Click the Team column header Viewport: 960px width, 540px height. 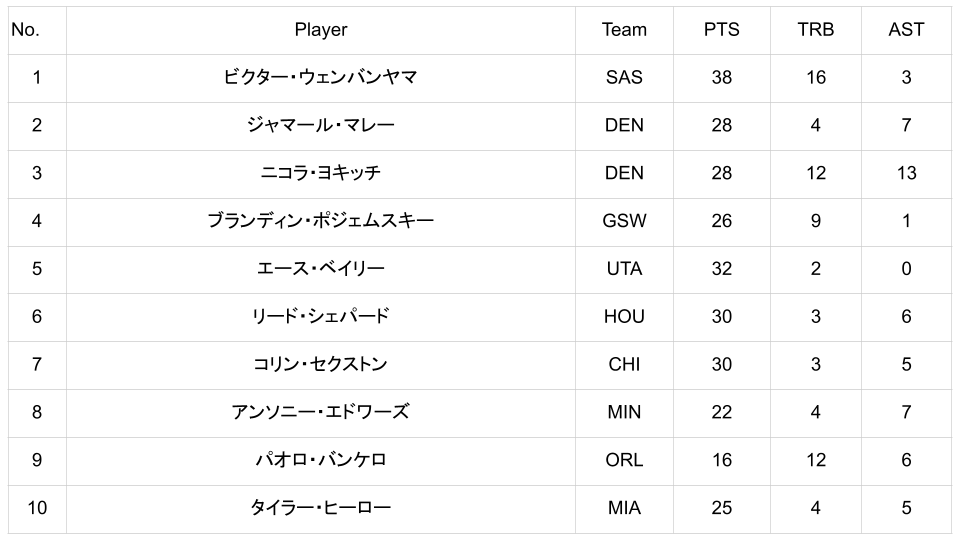click(624, 30)
